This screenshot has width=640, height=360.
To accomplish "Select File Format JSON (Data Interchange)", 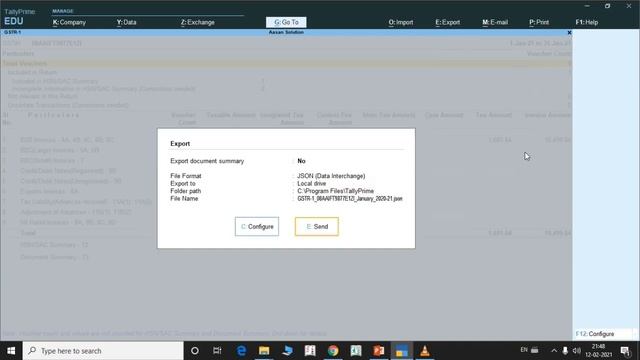I will 331,176.
